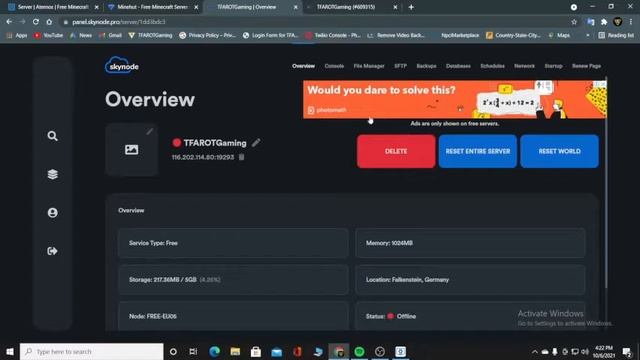Open the Gmail bookmark

[x=110, y=36]
